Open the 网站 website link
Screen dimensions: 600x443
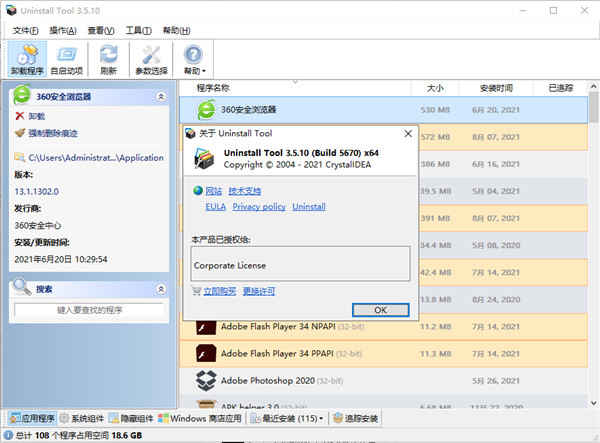pos(214,191)
